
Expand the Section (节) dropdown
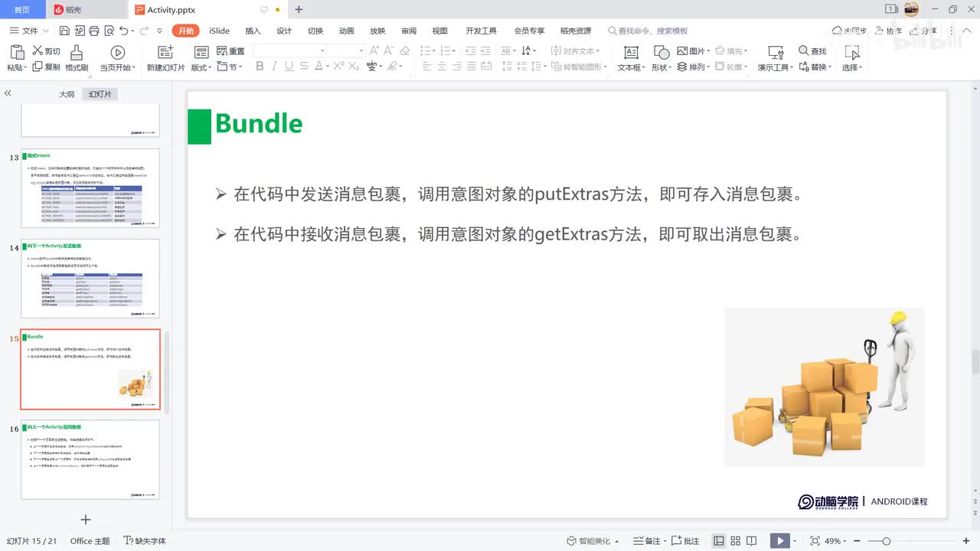(x=240, y=67)
